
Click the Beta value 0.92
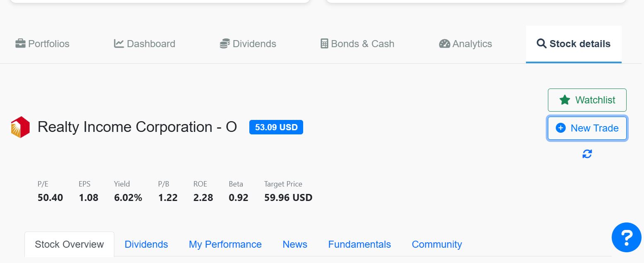[239, 198]
